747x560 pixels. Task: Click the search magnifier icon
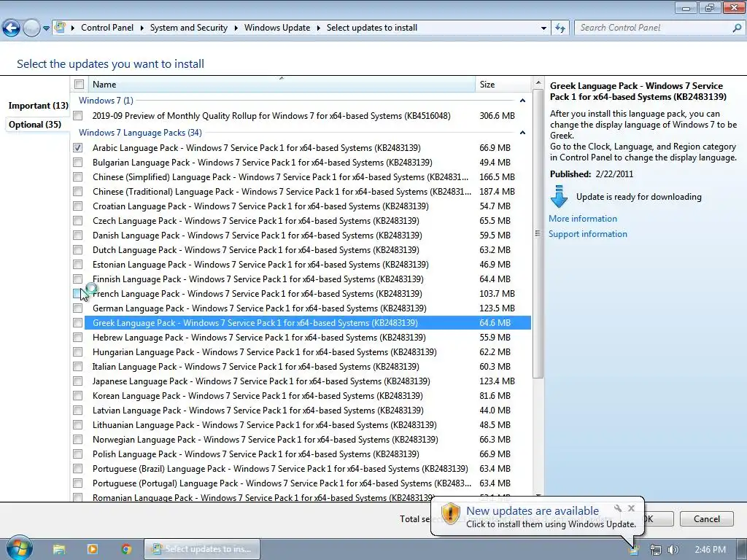737,28
